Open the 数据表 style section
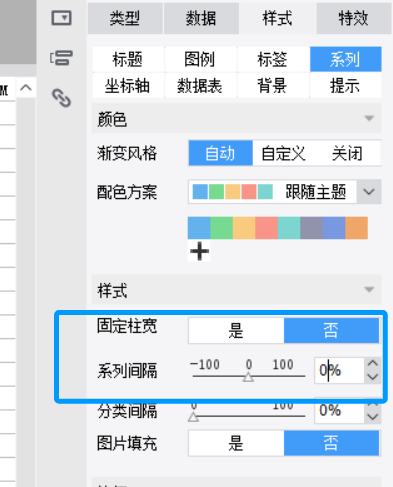Viewport: 393px width, 487px height. (x=200, y=86)
